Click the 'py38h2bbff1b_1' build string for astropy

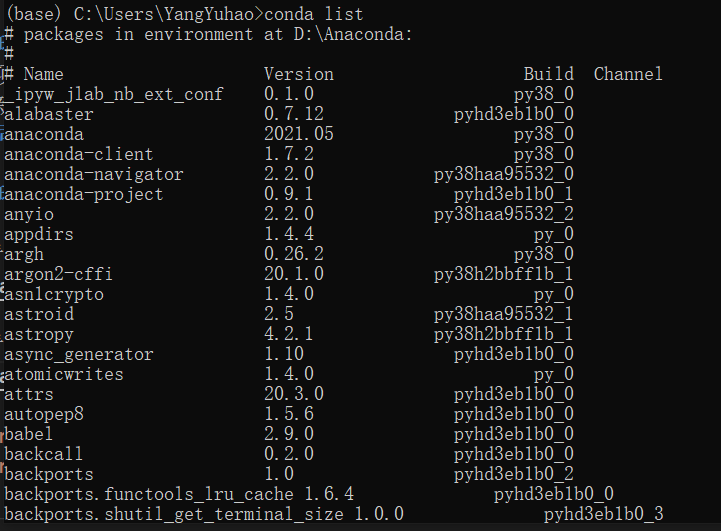[x=503, y=334]
